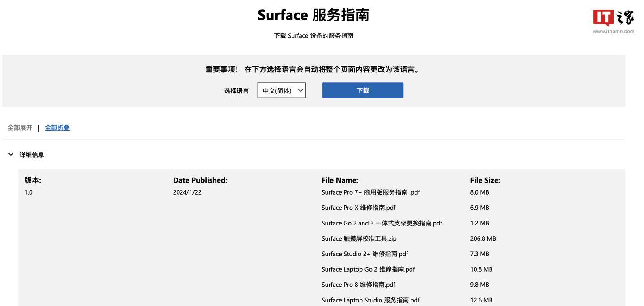The image size is (644, 306).
Task: Click the Date Published: header
Action: click(200, 180)
